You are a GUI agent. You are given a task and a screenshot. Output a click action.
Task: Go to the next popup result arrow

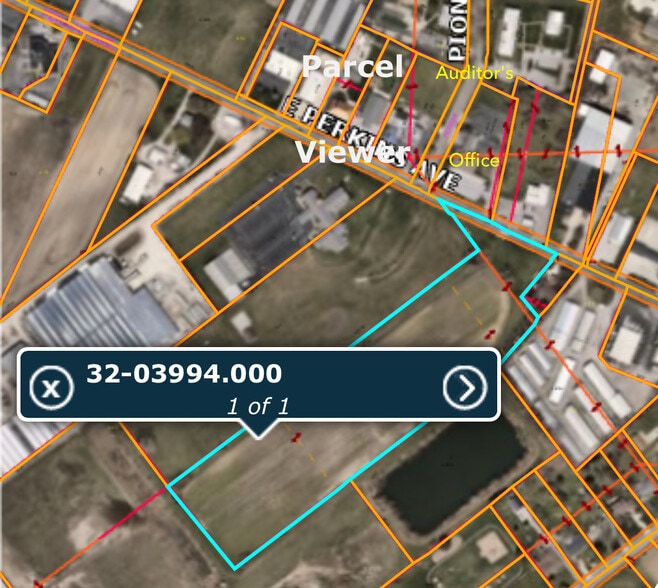465,387
